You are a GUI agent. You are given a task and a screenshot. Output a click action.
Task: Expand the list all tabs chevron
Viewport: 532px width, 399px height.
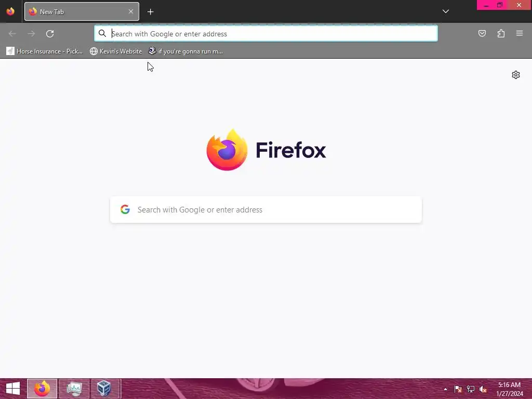pyautogui.click(x=446, y=11)
